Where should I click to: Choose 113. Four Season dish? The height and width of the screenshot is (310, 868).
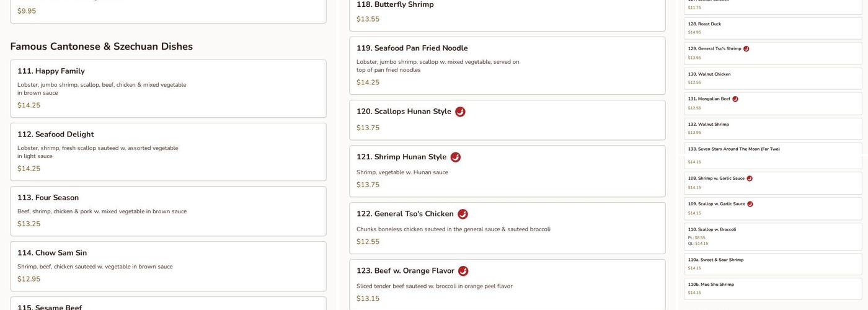(48, 198)
